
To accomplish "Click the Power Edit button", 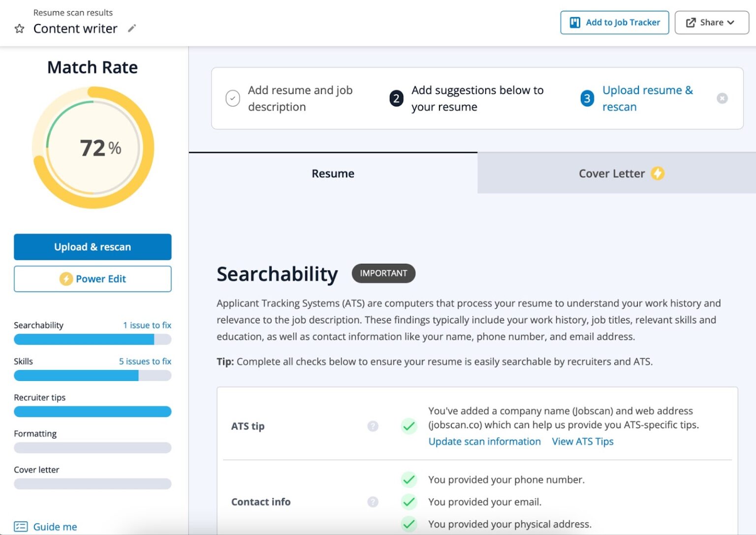I will tap(93, 279).
